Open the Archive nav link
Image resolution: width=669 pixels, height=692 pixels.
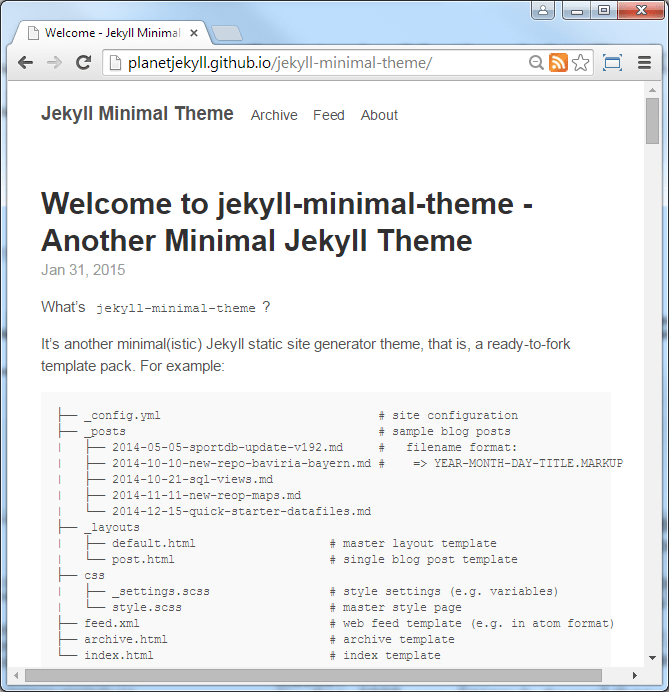pyautogui.click(x=274, y=115)
